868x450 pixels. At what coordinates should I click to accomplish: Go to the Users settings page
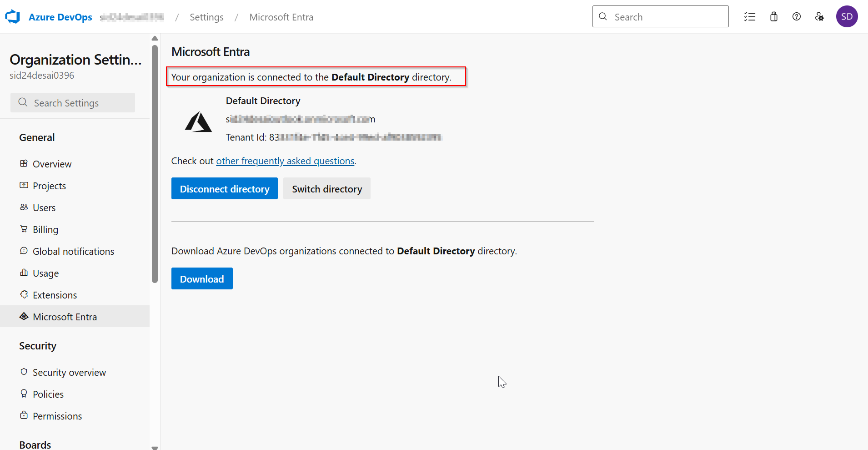75,207
